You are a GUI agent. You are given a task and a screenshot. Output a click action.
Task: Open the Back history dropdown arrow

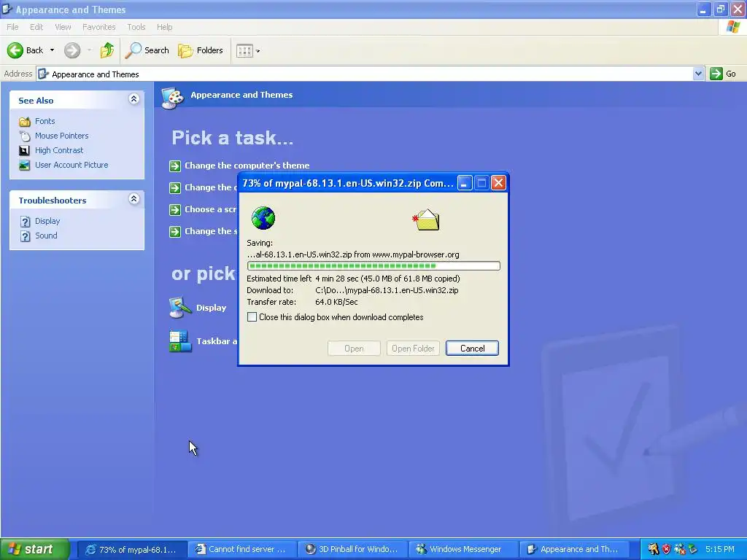tap(52, 50)
